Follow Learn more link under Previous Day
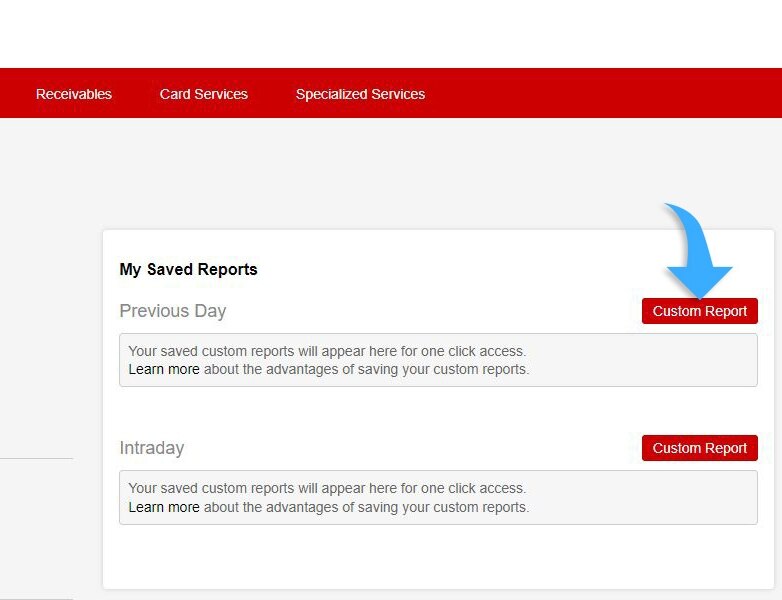The height and width of the screenshot is (600, 782). 164,369
